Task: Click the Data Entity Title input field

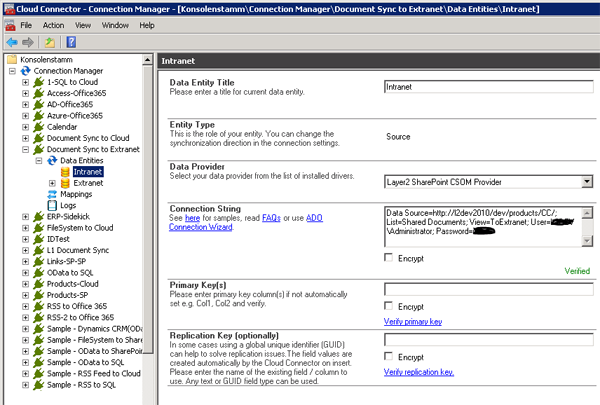Action: point(488,87)
